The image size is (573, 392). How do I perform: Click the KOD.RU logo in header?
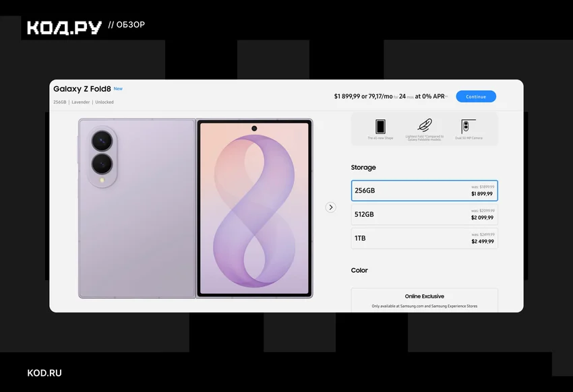(x=64, y=28)
